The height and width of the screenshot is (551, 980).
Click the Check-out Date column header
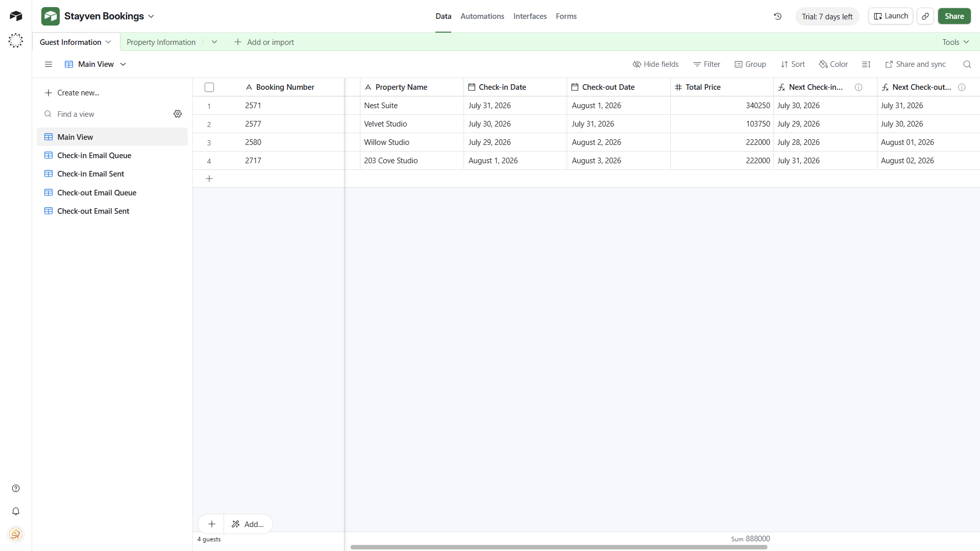coord(619,87)
